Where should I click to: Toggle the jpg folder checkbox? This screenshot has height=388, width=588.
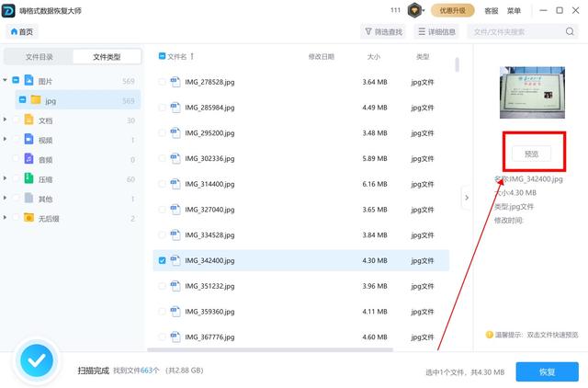coord(22,99)
